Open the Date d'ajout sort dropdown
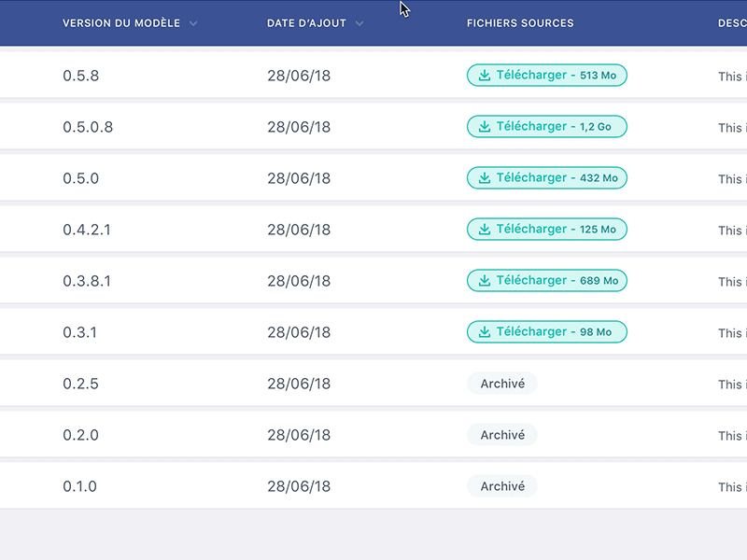Viewport: 747px width, 560px height. 359,23
